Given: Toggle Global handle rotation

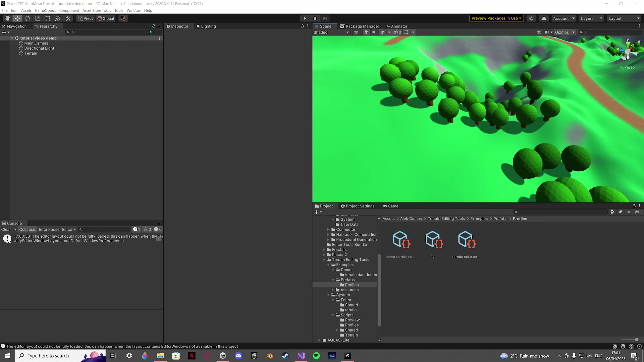Looking at the screenshot, I should point(106,18).
